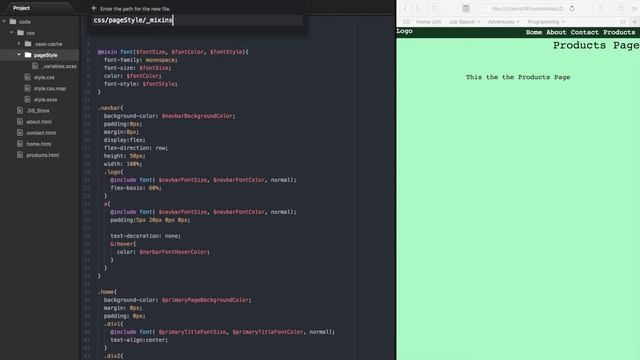Click the 'flex-basis: 60%;' code line
This screenshot has height=360, width=640.
coord(136,188)
